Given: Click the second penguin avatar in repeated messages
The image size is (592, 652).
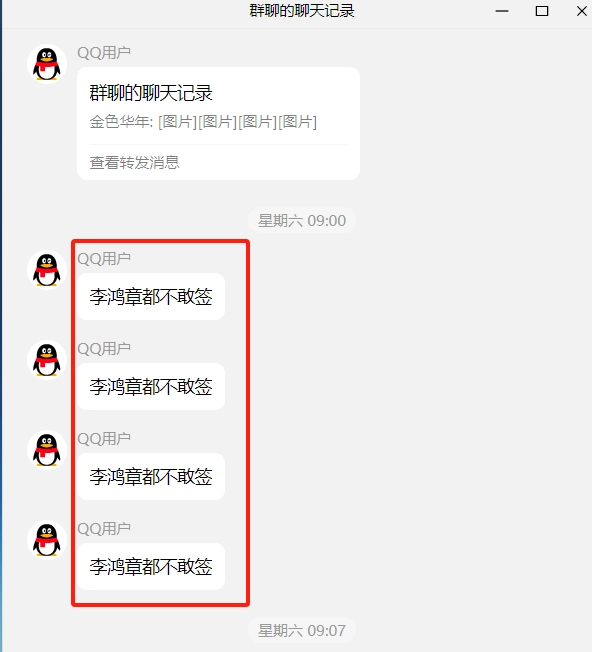Looking at the screenshot, I should pyautogui.click(x=47, y=360).
